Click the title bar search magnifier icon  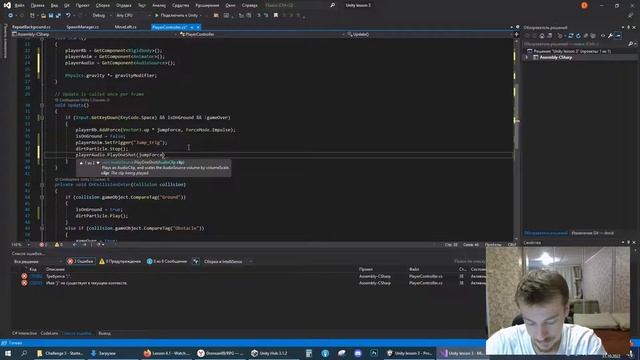(333, 5)
